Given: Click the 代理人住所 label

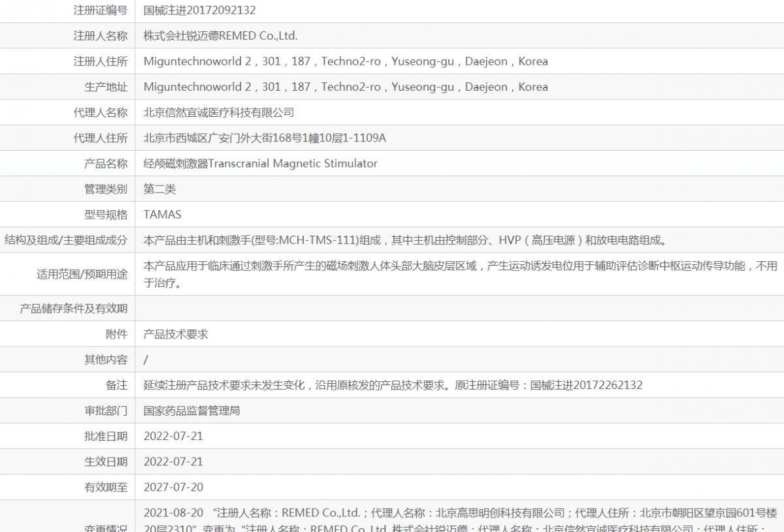Looking at the screenshot, I should pyautogui.click(x=101, y=138).
